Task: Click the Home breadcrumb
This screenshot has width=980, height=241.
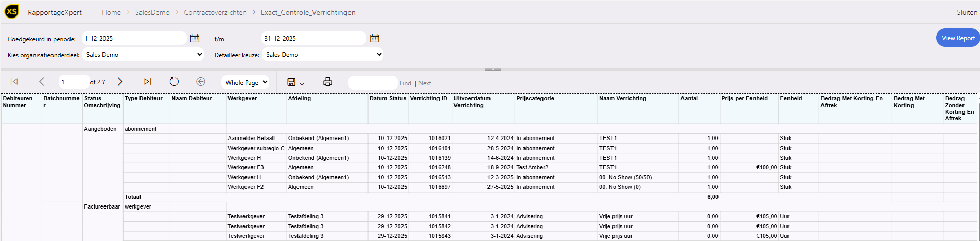Action: point(111,12)
